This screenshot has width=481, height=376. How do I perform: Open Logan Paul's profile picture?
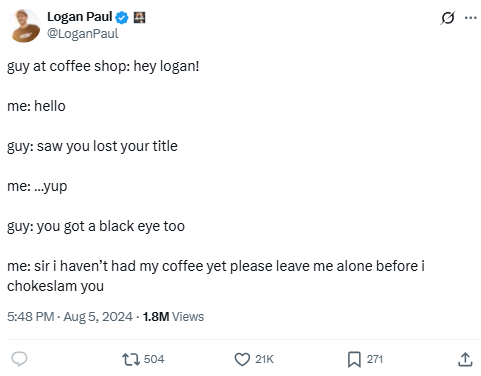(24, 26)
